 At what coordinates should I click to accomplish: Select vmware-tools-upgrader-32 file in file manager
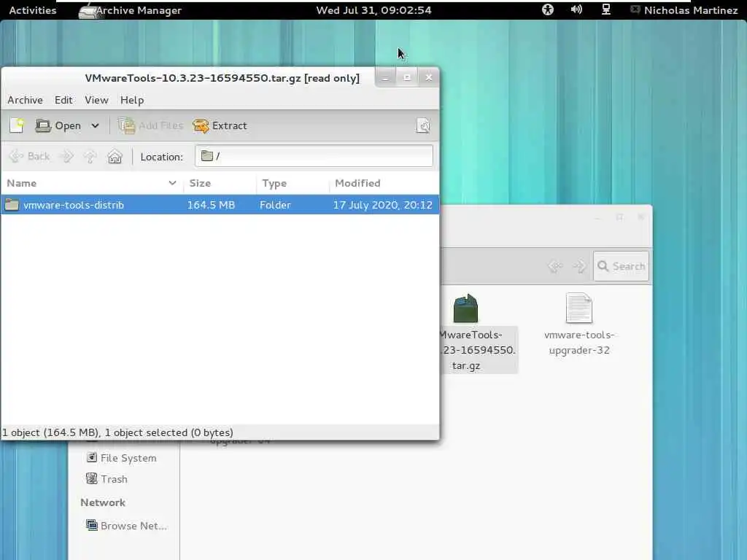(578, 324)
